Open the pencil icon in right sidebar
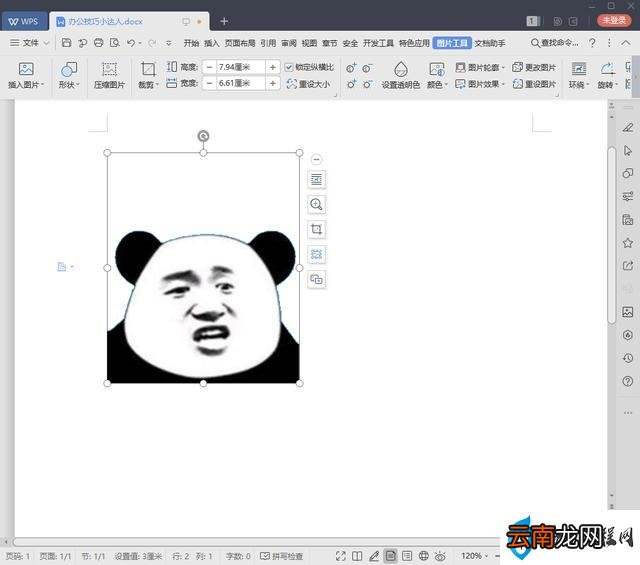640x565 pixels. click(628, 128)
